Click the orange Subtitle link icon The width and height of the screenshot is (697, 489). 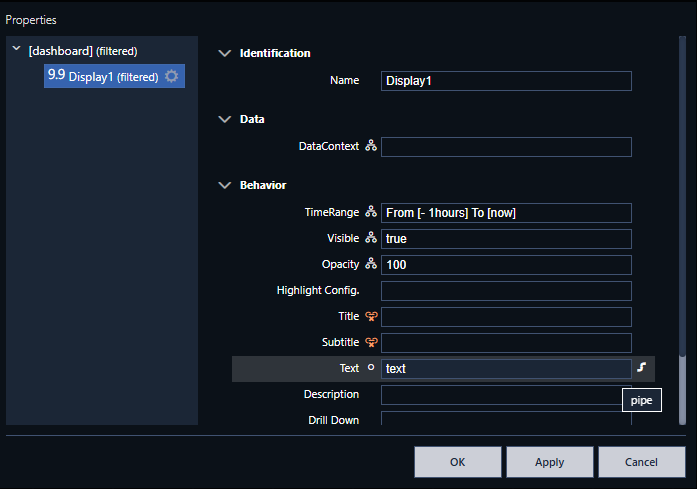coord(371,343)
